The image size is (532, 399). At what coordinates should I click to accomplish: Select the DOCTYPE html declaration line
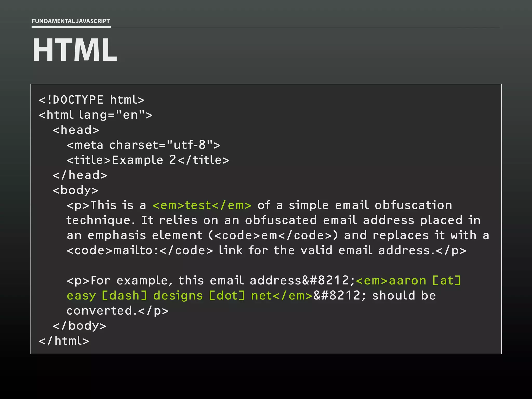tap(91, 100)
